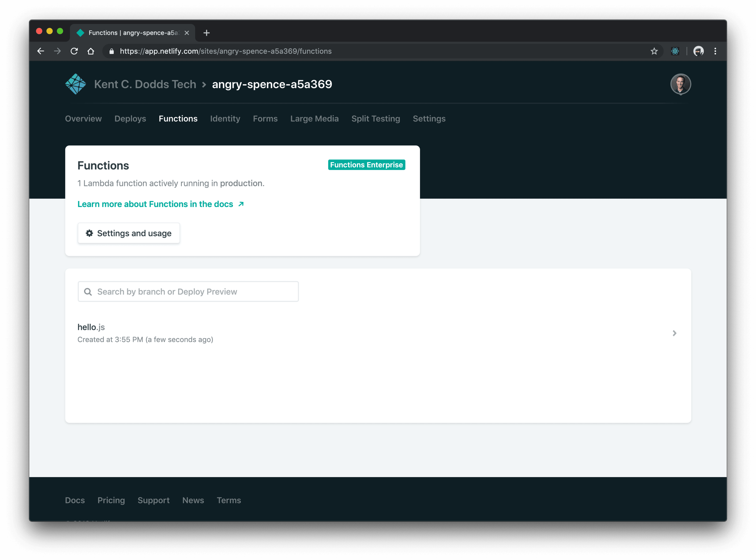Open the Settings navigation menu item
This screenshot has height=560, width=756.
pos(429,118)
